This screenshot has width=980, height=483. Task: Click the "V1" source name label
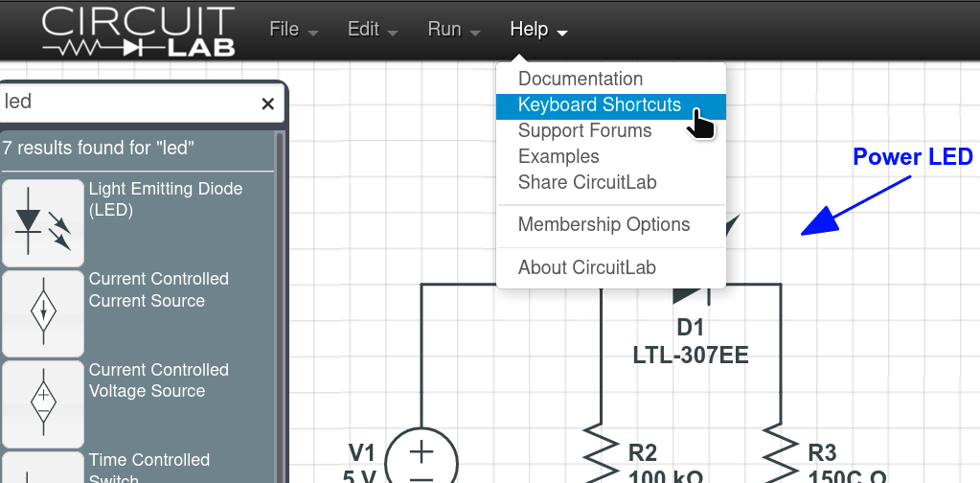point(361,452)
